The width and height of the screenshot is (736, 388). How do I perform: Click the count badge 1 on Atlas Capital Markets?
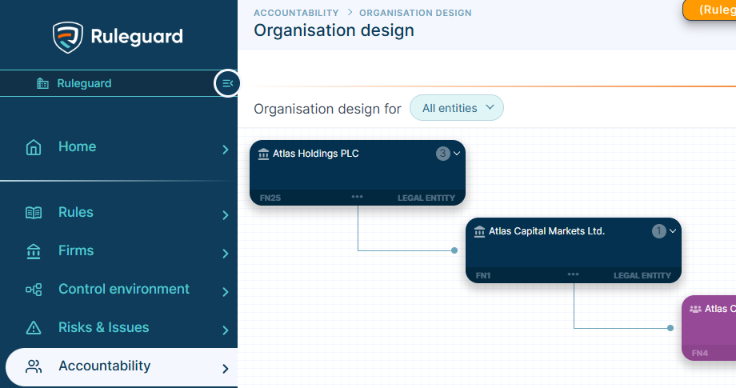click(659, 231)
